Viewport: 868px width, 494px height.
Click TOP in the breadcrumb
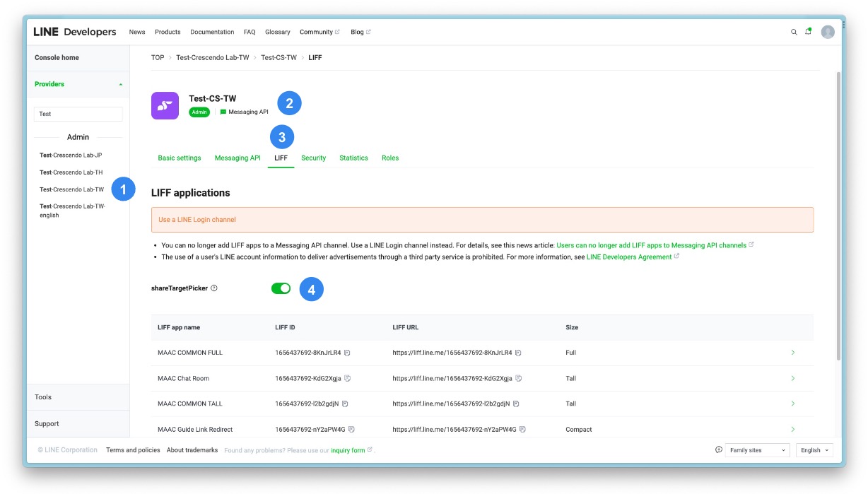158,58
